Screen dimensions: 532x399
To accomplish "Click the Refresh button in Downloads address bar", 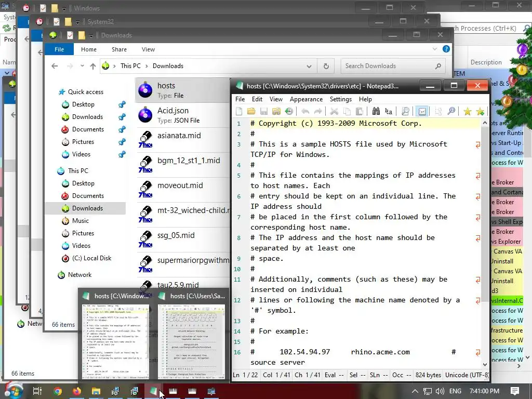I will pyautogui.click(x=326, y=66).
